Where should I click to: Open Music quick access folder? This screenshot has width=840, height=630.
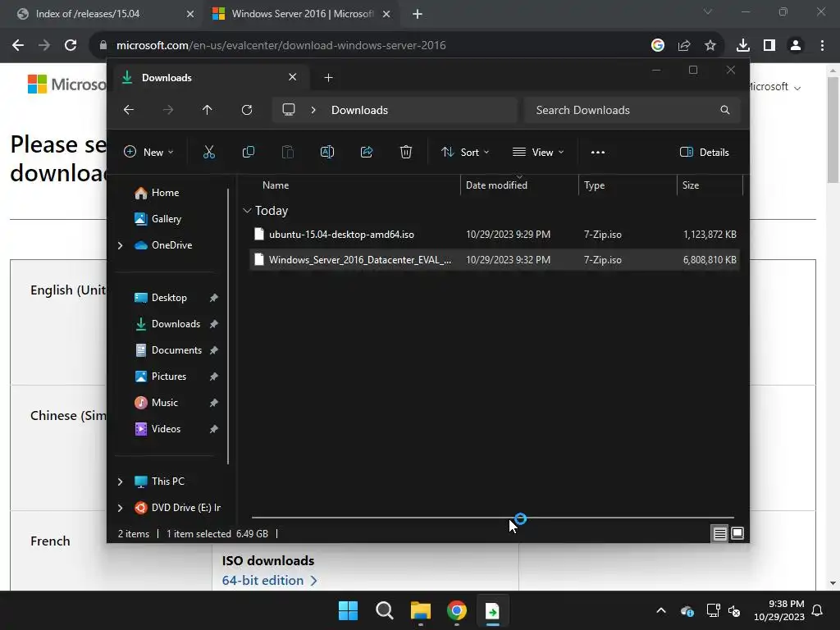pyautogui.click(x=164, y=403)
